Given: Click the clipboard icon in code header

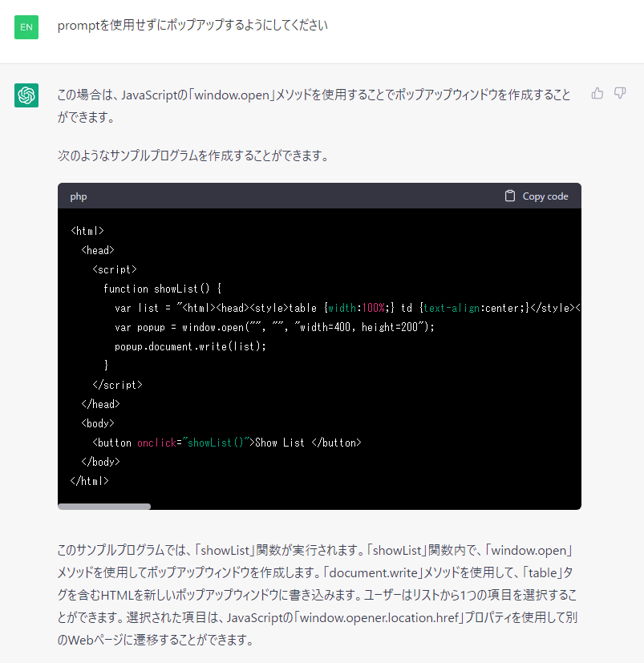Looking at the screenshot, I should pyautogui.click(x=510, y=196).
